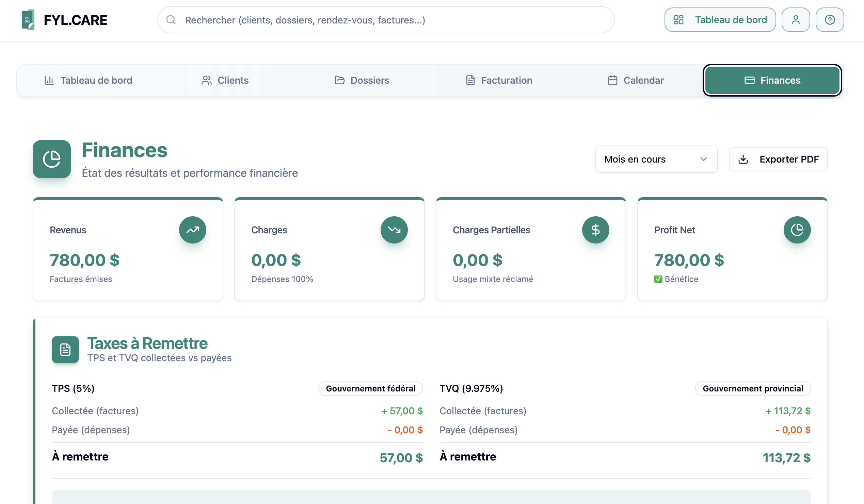
Task: Click the search magnifier icon
Action: [171, 20]
